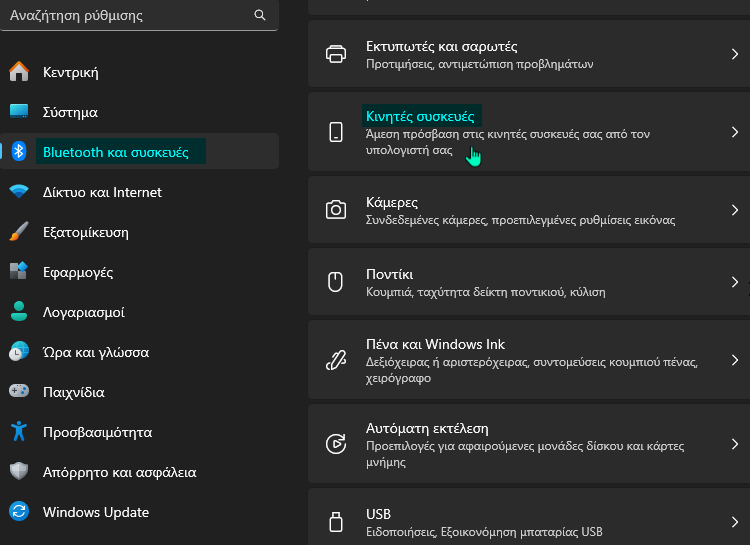Click text 'Ειδοποιήσεις, Εξοικονόμηση μπαταρίας USB'

484,532
